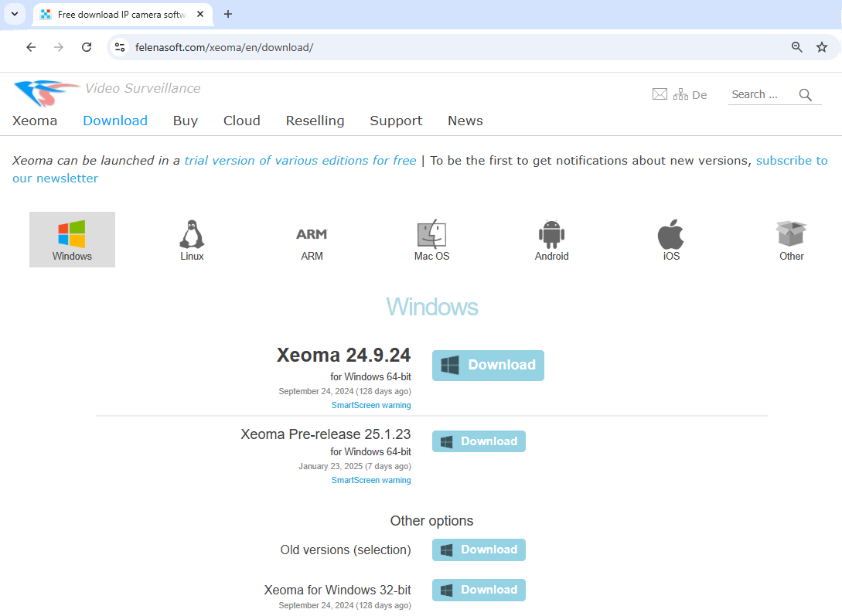The height and width of the screenshot is (616, 842).
Task: Open browser zoom magnifier icon
Action: coord(797,47)
